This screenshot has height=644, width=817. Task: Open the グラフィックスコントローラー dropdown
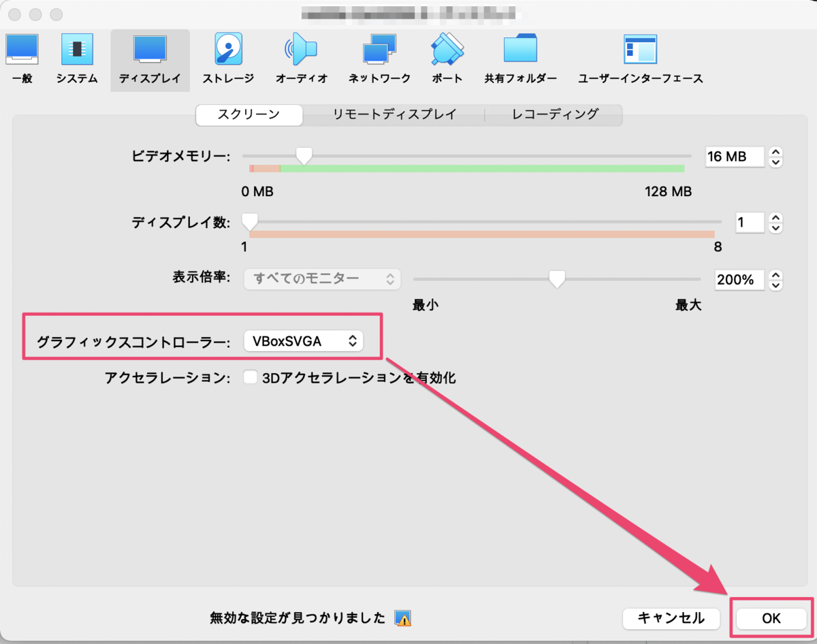(304, 340)
